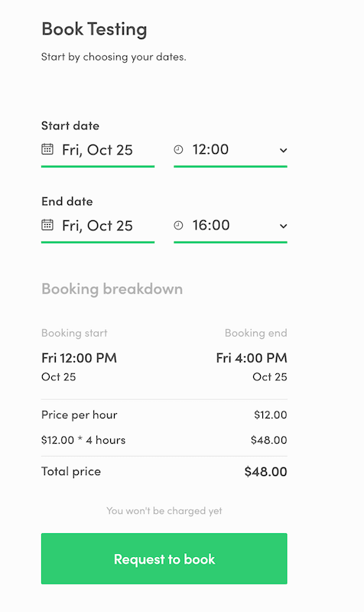Expand the start time chevron arrow
Screen dimensions: 364x612
283,150
